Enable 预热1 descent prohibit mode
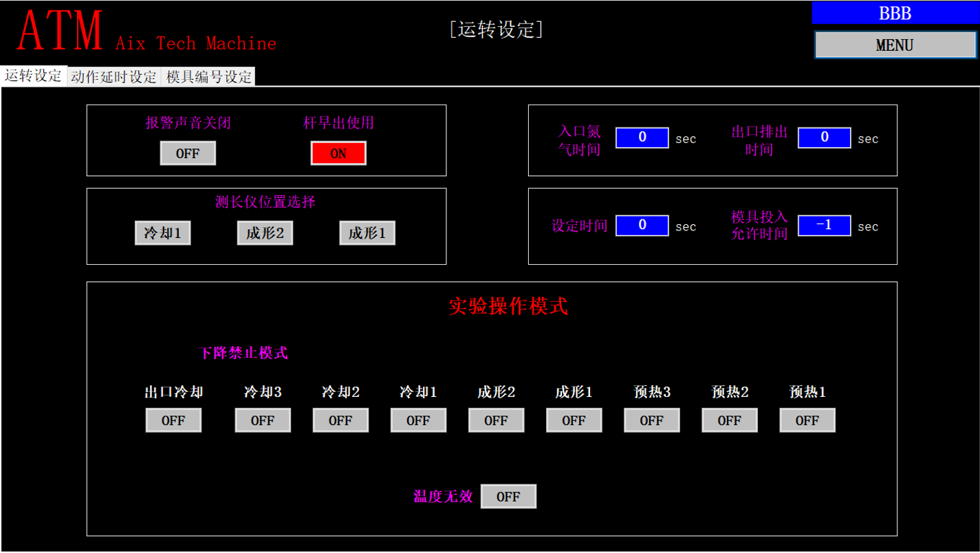The height and width of the screenshot is (553, 980). (x=807, y=420)
